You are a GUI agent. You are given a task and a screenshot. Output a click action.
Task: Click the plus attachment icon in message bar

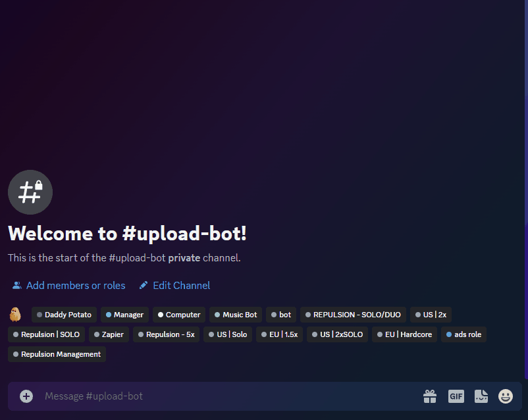pyautogui.click(x=26, y=396)
